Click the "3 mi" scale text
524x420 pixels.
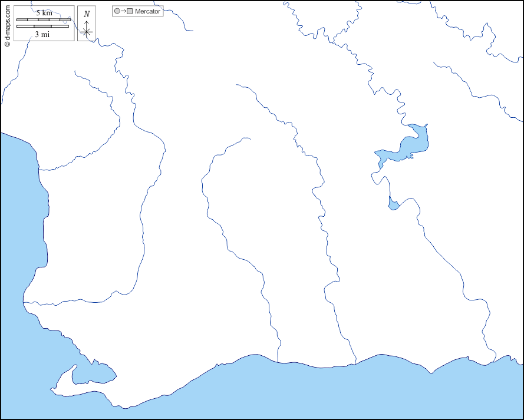point(42,34)
